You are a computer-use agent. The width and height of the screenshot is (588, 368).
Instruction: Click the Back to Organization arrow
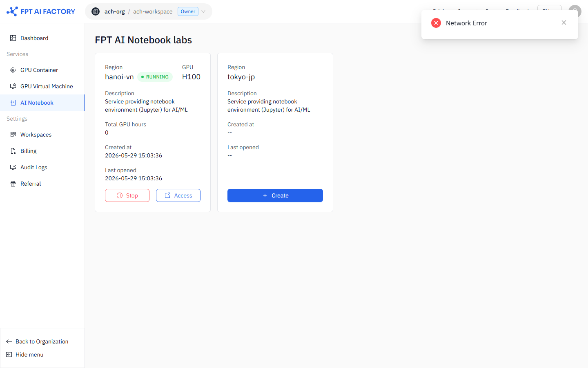click(x=9, y=341)
